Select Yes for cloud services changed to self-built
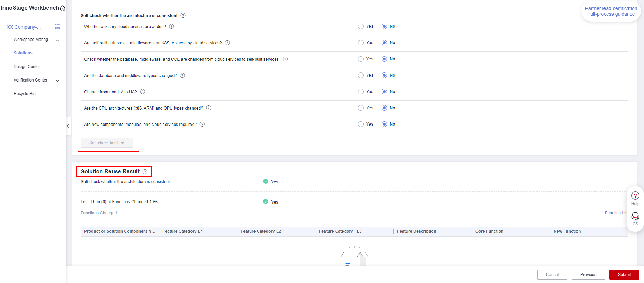Viewport: 644px width, 283px height. coord(361,59)
